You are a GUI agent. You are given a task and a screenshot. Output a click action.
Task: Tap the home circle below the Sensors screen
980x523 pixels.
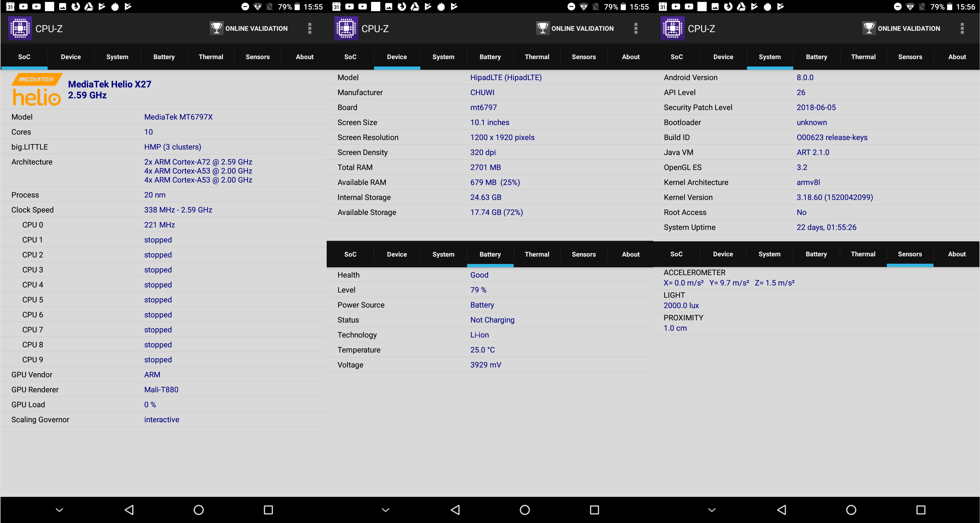click(851, 510)
